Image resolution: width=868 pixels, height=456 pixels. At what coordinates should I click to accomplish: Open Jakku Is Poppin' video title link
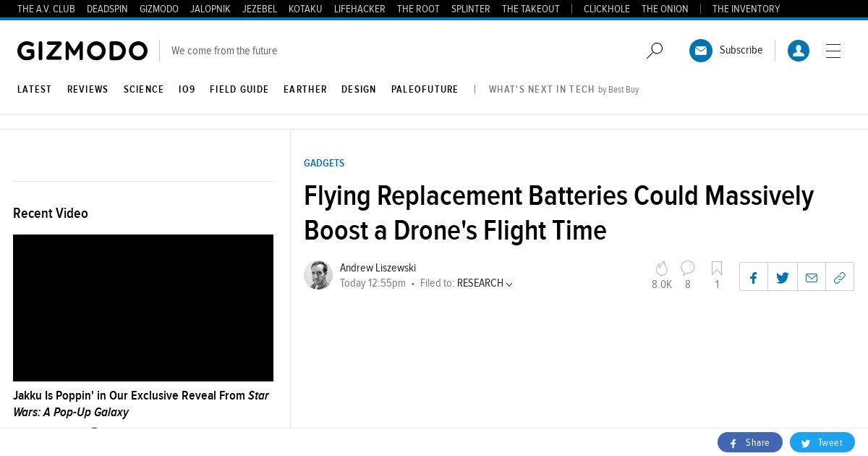[x=141, y=404]
